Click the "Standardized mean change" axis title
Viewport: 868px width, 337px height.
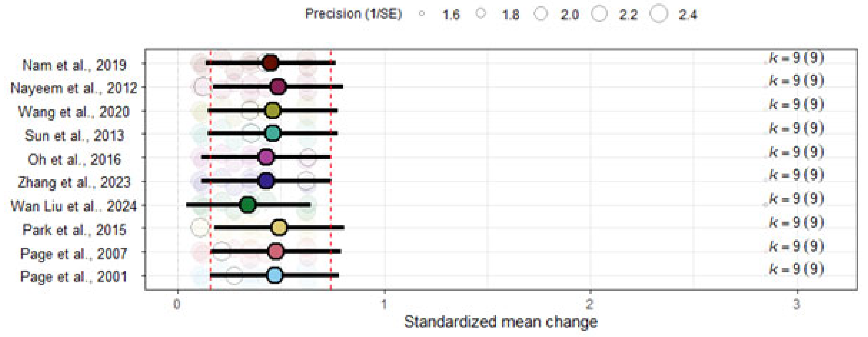[501, 322]
